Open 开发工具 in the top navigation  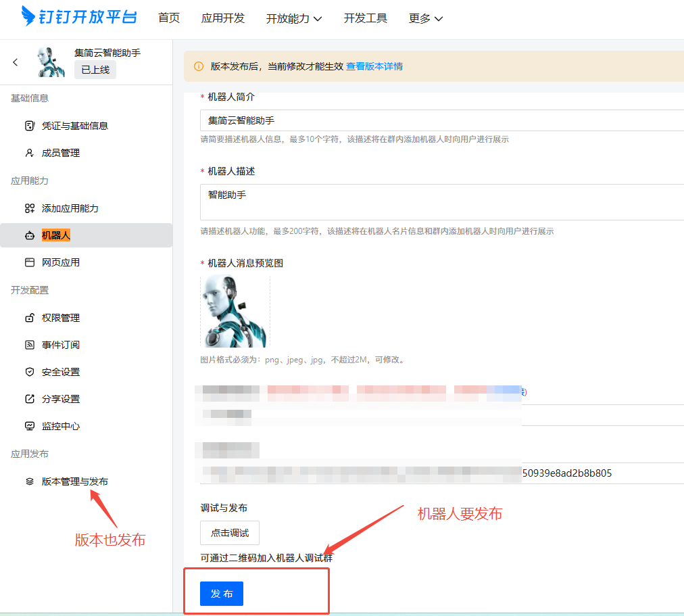(x=365, y=18)
